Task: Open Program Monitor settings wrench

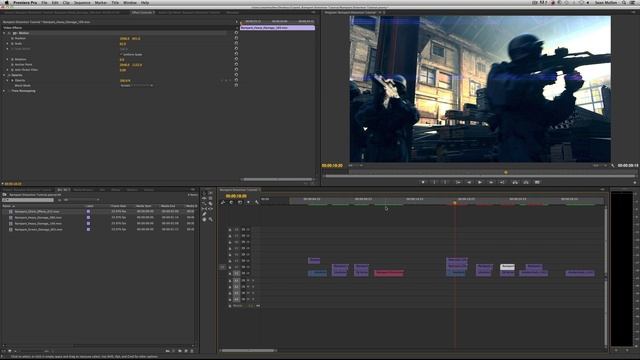Action: tap(613, 166)
